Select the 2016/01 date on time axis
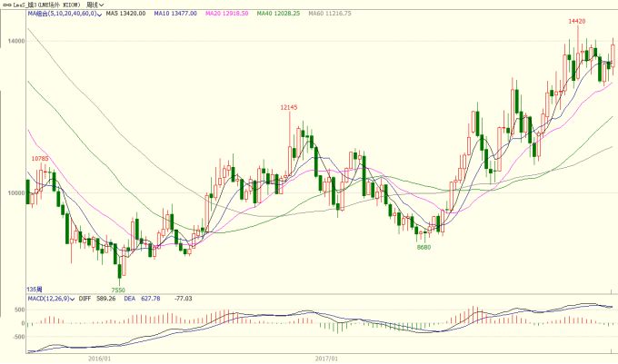 99,359
